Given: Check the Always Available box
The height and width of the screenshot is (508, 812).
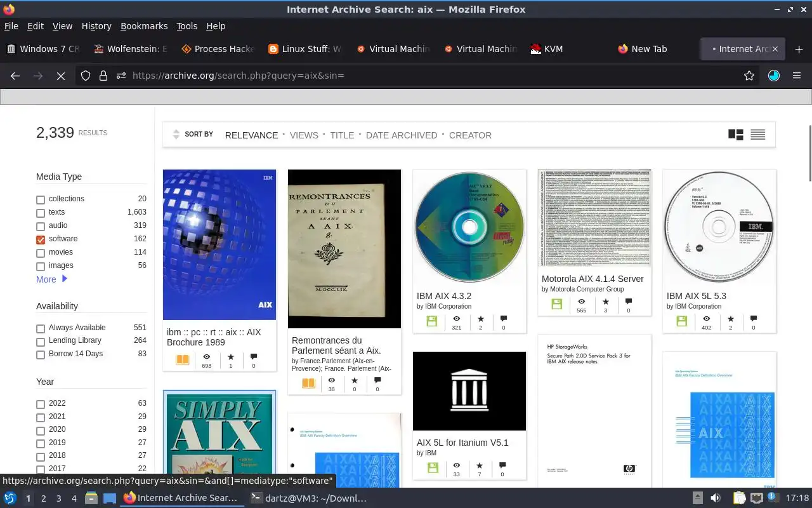Looking at the screenshot, I should click(x=41, y=329).
